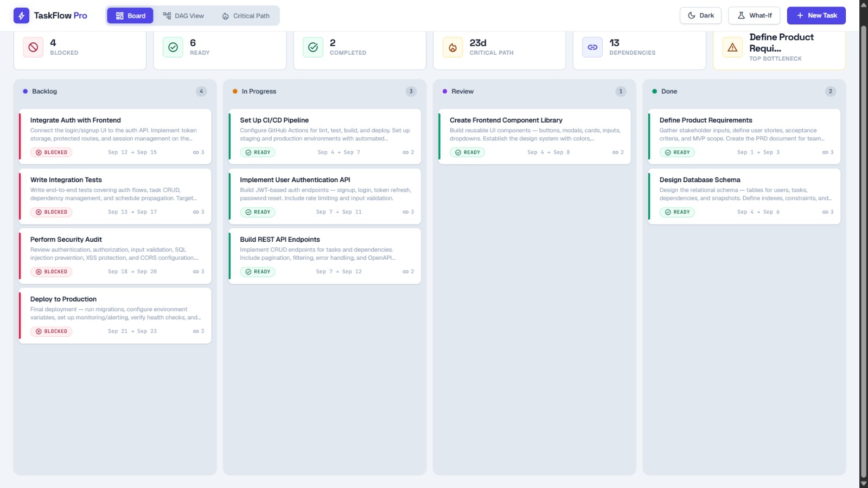868x488 pixels.
Task: Open the DAG View tab
Action: [183, 16]
